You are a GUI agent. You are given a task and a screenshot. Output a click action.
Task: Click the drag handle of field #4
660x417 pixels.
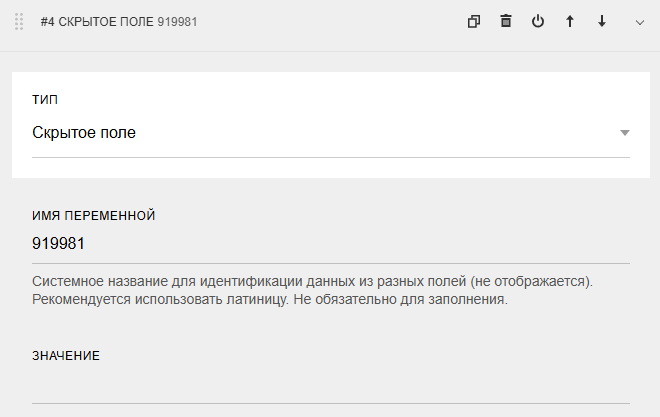[x=19, y=21]
